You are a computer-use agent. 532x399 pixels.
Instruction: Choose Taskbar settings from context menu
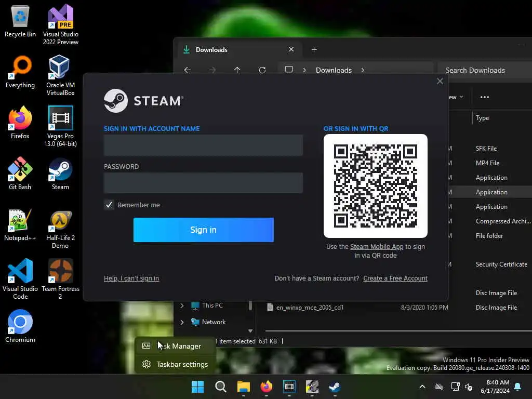[x=176, y=364]
